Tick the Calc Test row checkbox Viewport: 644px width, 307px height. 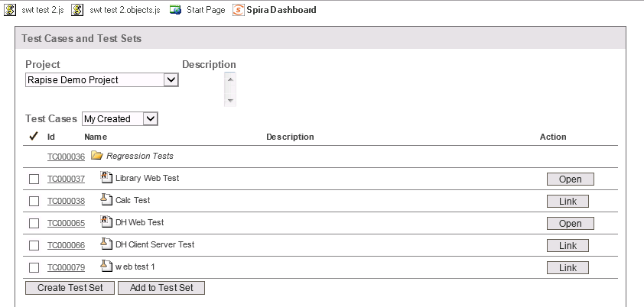(34, 202)
